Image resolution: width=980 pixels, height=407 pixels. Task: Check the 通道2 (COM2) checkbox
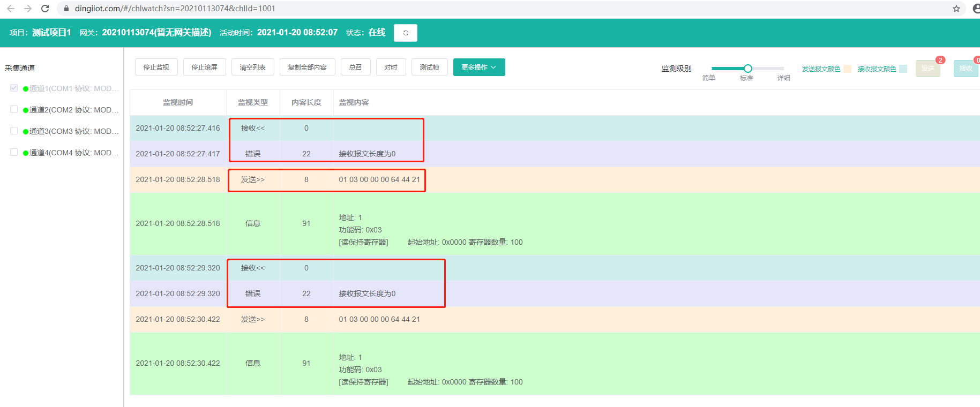coord(14,109)
